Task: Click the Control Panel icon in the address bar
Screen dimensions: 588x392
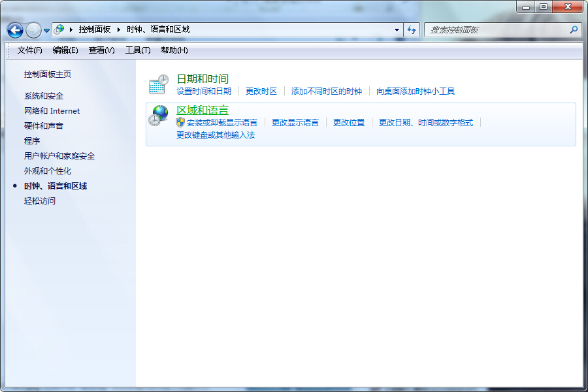Action: click(x=59, y=29)
